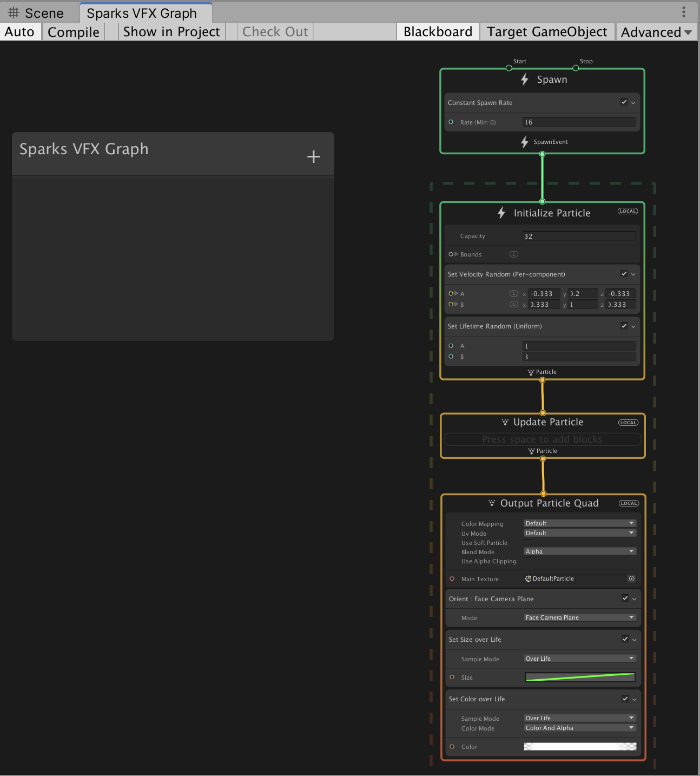Image resolution: width=700 pixels, height=776 pixels.
Task: Click the Start input port on Spawn
Action: click(x=509, y=68)
